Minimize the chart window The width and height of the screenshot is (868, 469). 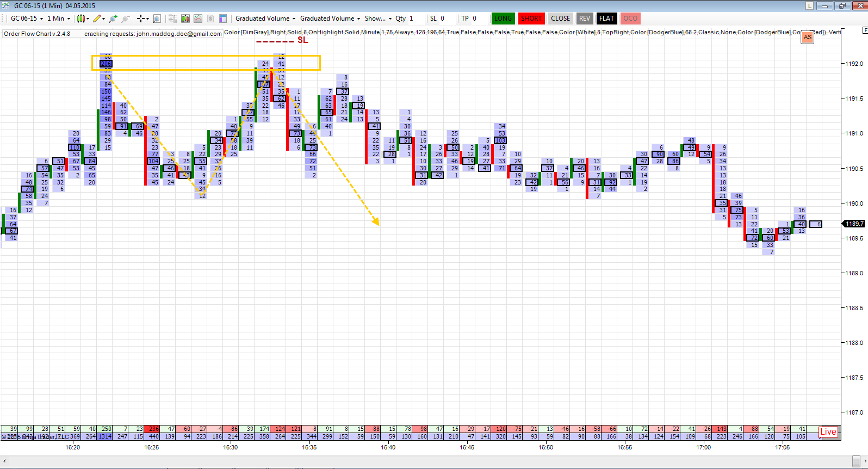click(825, 6)
